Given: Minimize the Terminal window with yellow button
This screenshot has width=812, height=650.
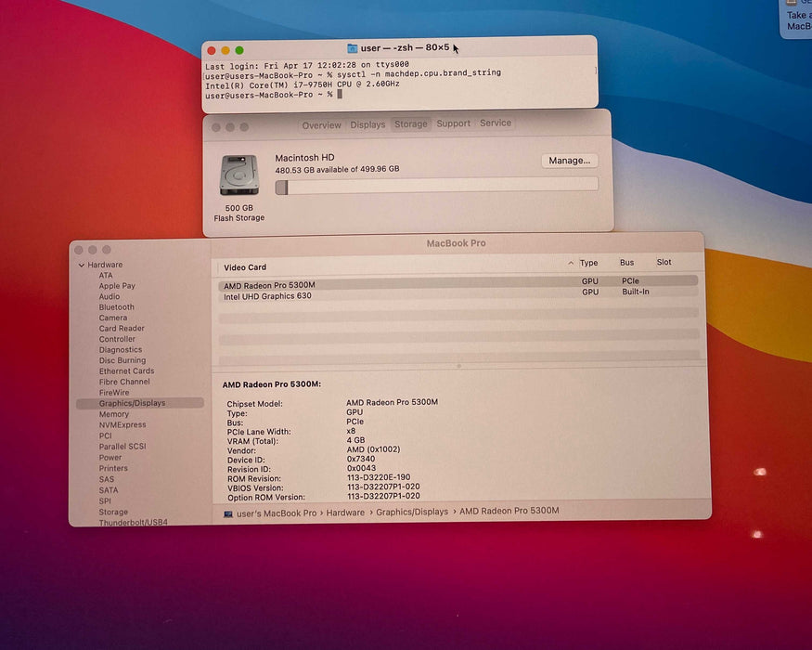Looking at the screenshot, I should (226, 50).
